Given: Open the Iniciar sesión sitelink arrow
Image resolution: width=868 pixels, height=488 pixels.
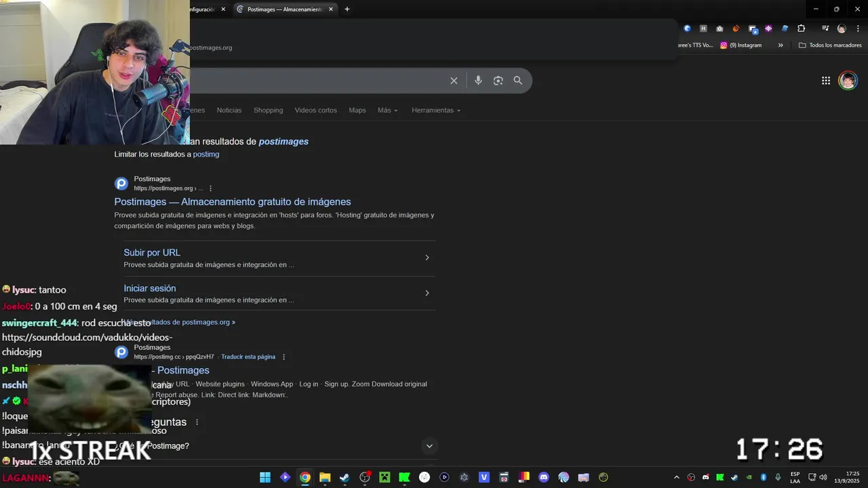Looking at the screenshot, I should (x=427, y=293).
